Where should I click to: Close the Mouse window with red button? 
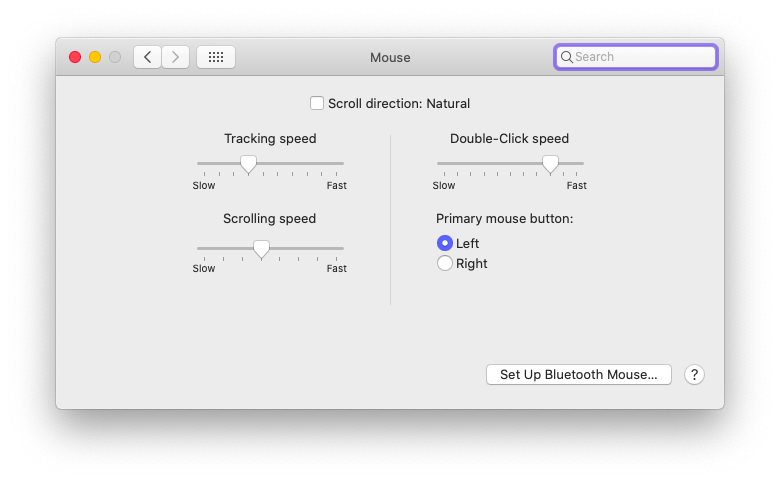click(x=75, y=57)
